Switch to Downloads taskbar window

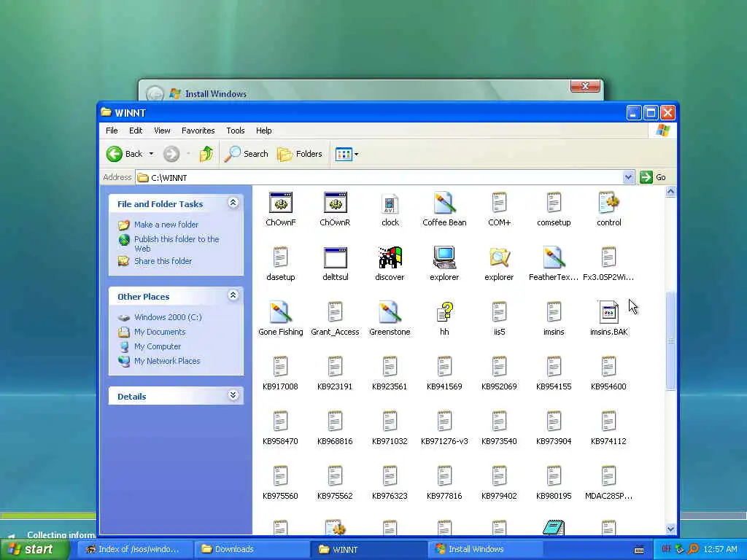[251, 549]
